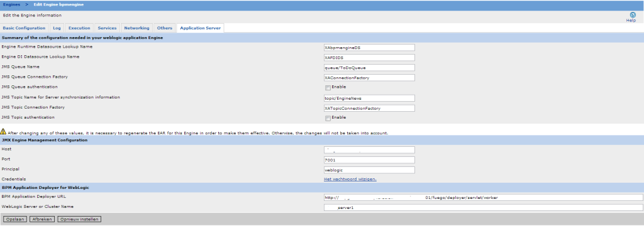Switch to the Basic Configuration tab
The image size is (644, 226).
24,28
